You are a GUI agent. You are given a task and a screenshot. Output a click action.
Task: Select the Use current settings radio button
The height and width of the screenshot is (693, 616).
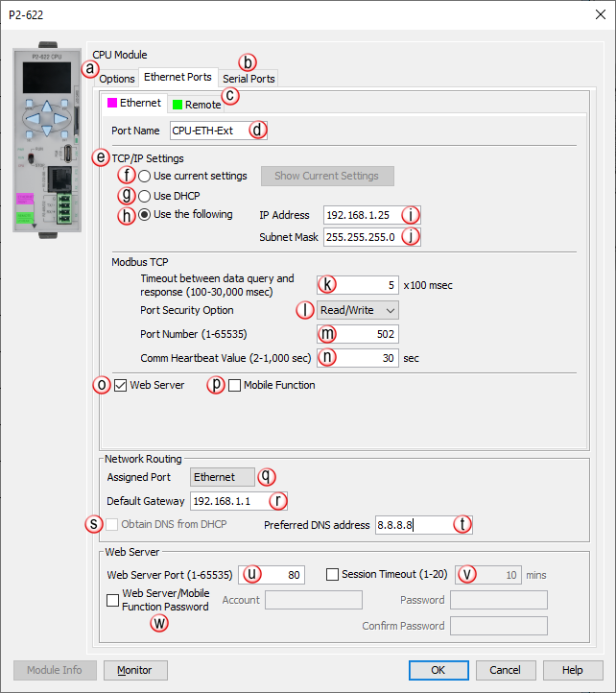tap(146, 177)
